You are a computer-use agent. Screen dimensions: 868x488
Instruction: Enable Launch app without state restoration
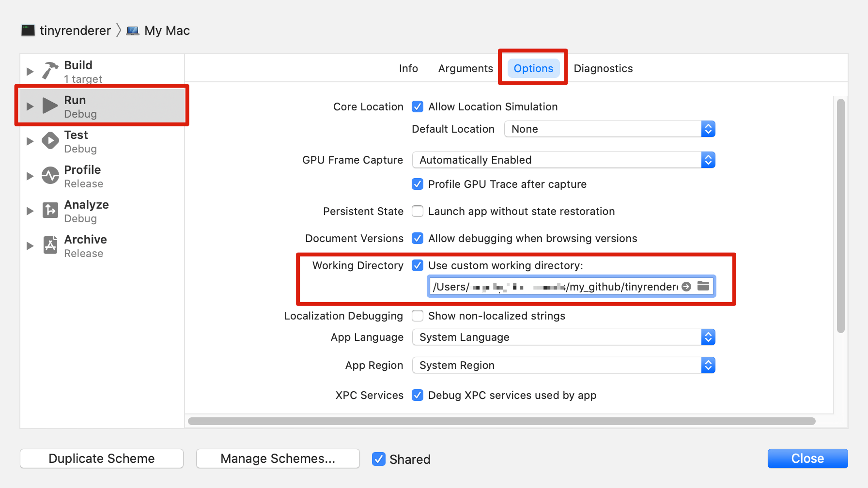coord(418,211)
